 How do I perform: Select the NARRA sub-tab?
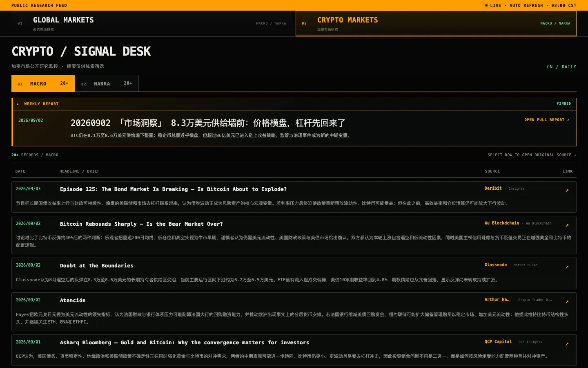pyautogui.click(x=107, y=83)
